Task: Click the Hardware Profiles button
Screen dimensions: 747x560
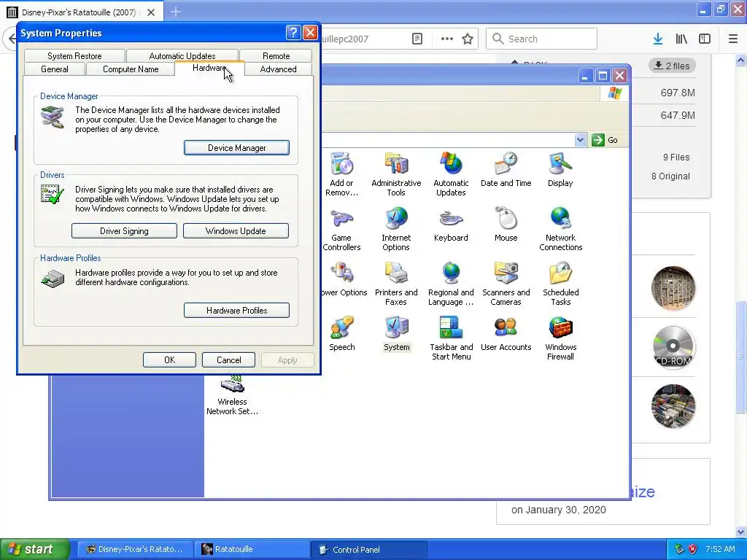Action: click(x=236, y=311)
